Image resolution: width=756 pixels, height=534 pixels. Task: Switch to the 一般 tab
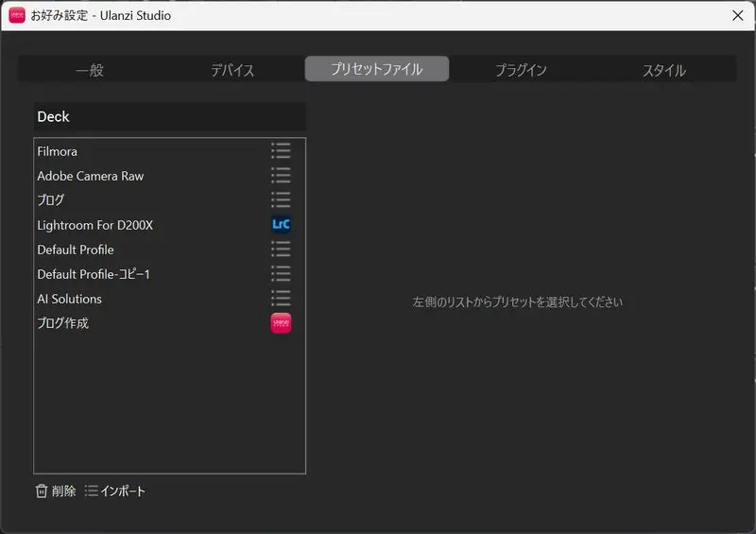[x=90, y=70]
